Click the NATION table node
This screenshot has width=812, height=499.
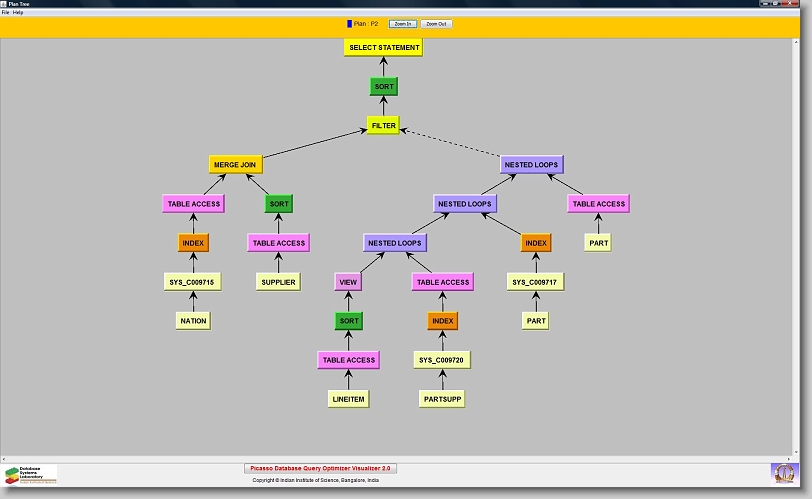click(x=193, y=321)
